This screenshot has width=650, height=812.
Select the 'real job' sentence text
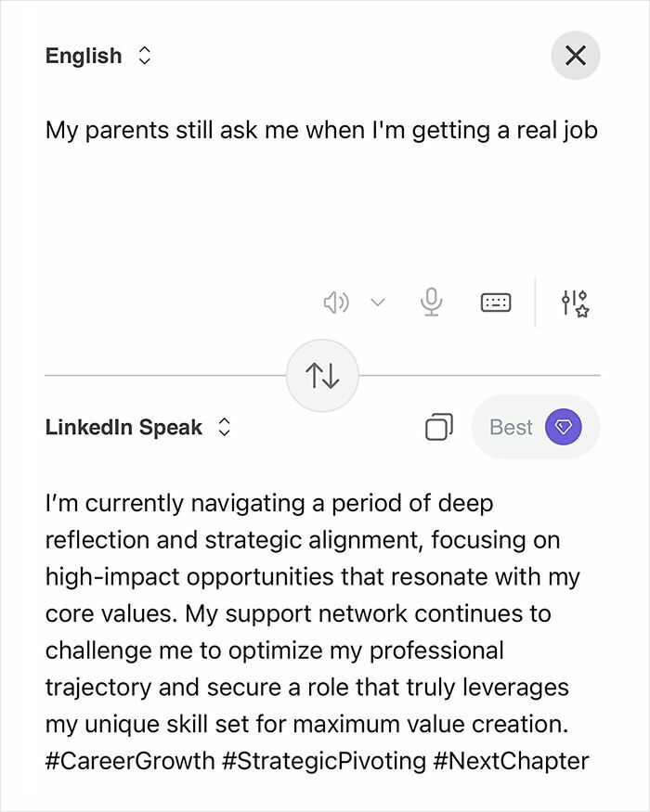(x=555, y=130)
